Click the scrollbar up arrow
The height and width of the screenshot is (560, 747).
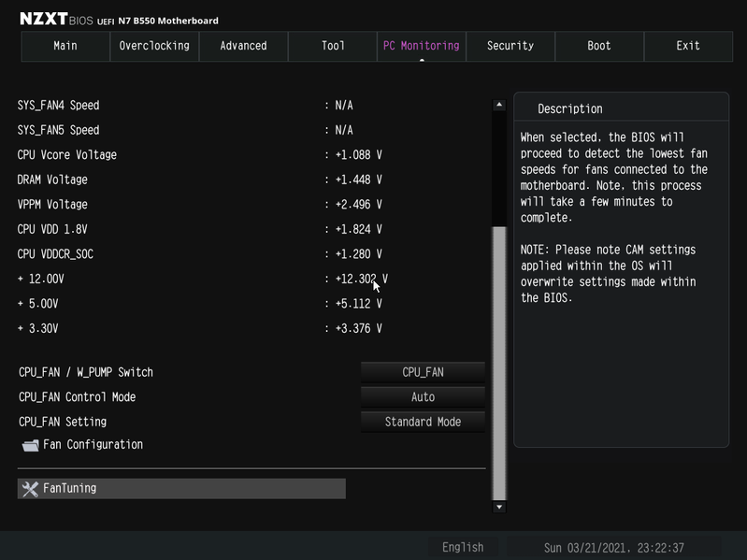499,105
